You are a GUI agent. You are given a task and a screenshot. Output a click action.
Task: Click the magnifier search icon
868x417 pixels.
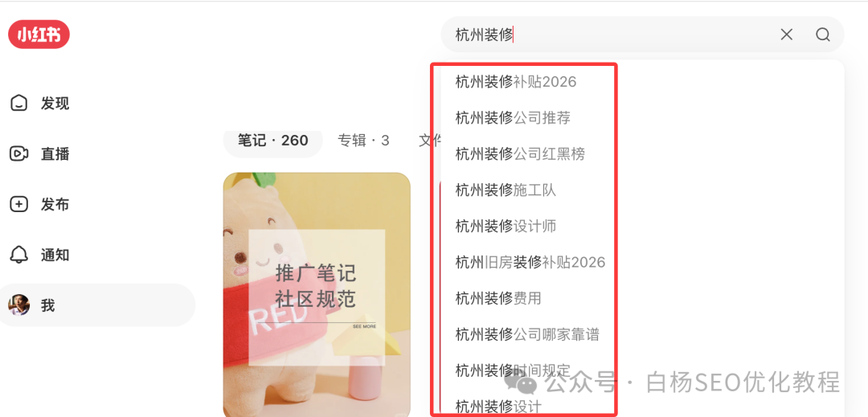coord(823,35)
